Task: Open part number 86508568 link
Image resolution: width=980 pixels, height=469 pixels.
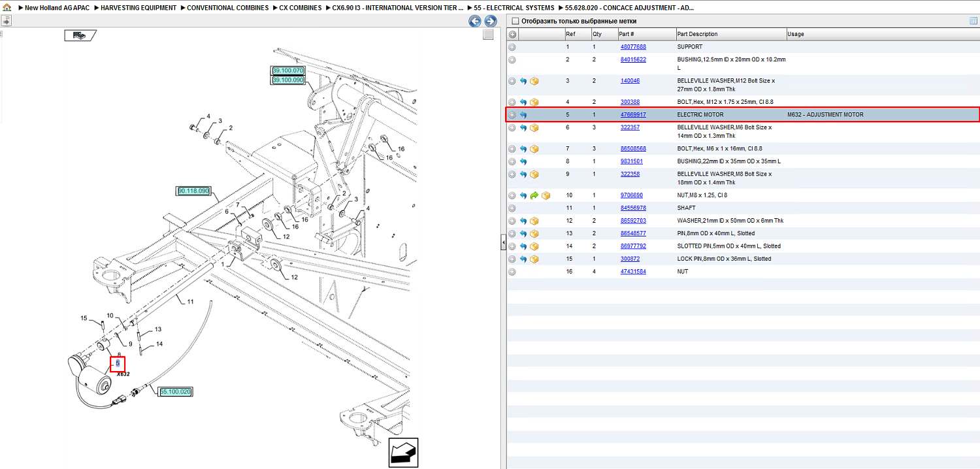Action: click(633, 149)
